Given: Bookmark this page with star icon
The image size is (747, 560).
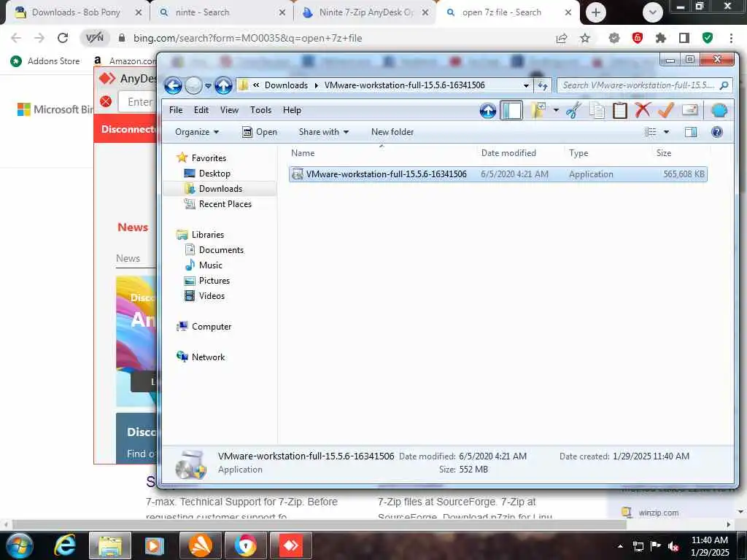Looking at the screenshot, I should [585, 38].
